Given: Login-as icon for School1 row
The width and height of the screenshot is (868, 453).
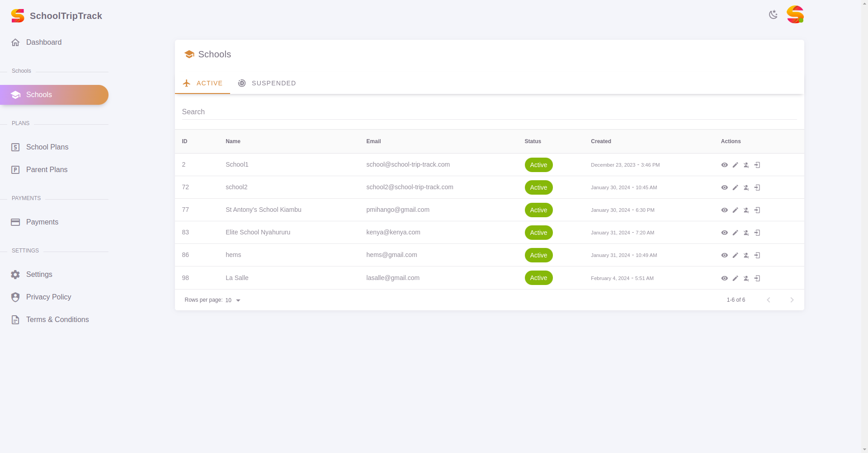Looking at the screenshot, I should point(757,165).
